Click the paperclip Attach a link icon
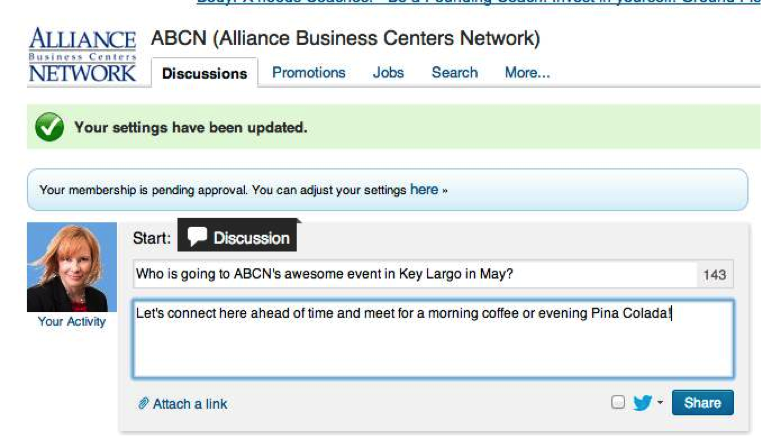761x436 pixels. coord(143,404)
